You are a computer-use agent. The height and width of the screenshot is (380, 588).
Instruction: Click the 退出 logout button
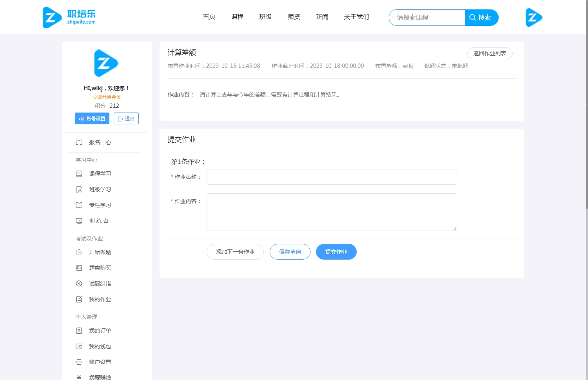click(x=126, y=118)
